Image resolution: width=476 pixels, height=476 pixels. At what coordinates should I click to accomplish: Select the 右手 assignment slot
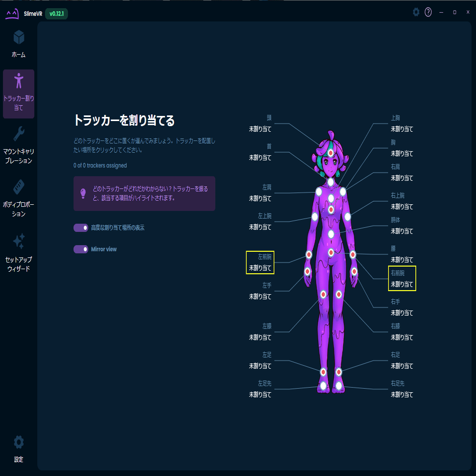point(402,307)
